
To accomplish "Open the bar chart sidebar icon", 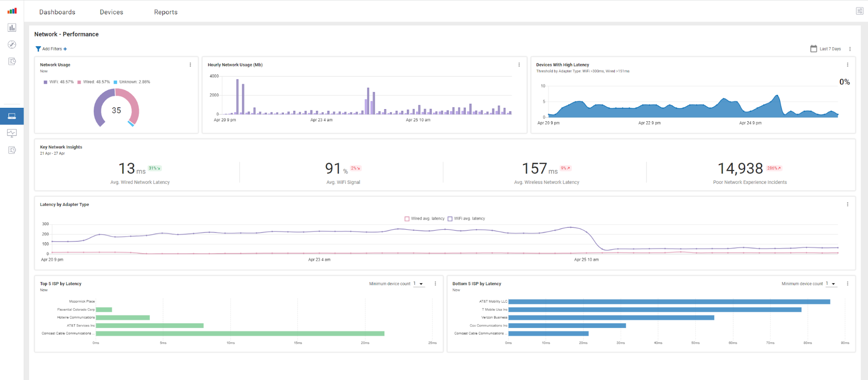I will click(x=12, y=28).
